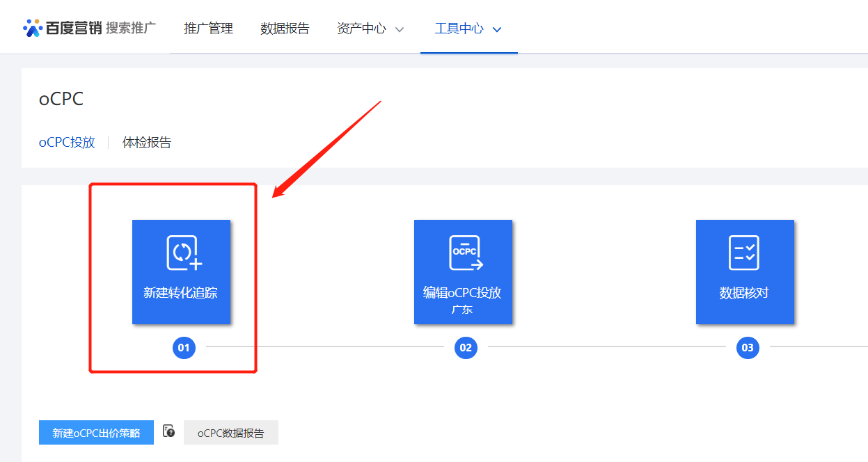Image resolution: width=868 pixels, height=462 pixels.
Task: Click the oCPC数据报告 button
Action: click(x=231, y=433)
